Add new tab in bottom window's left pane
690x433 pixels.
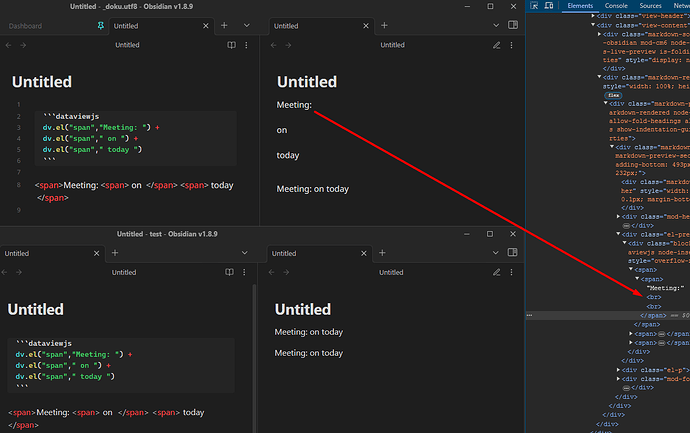coord(115,253)
